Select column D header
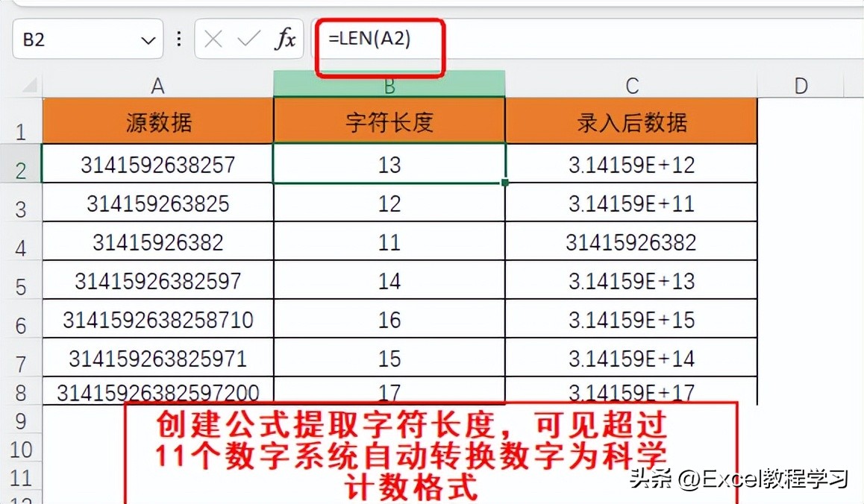 coord(800,84)
